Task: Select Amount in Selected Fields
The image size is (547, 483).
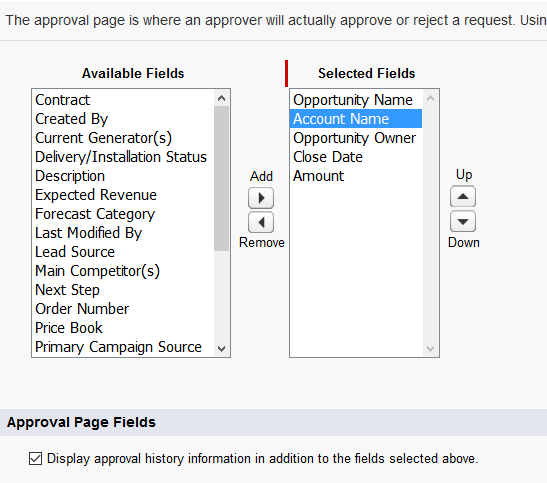Action: click(x=356, y=176)
